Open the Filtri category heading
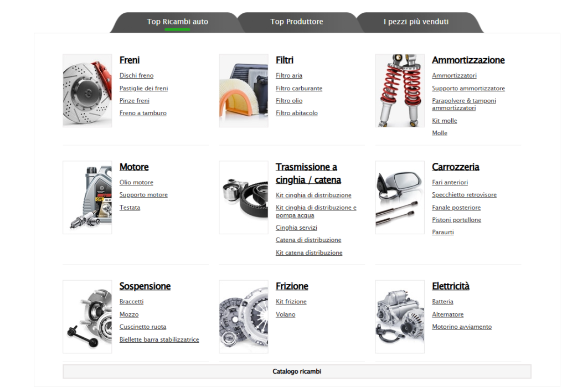 (x=284, y=60)
